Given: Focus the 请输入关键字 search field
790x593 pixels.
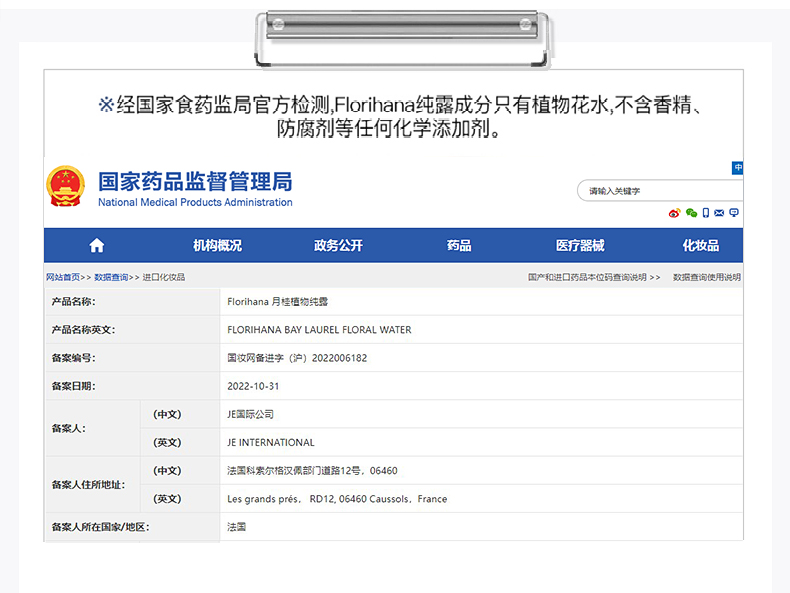Looking at the screenshot, I should tap(660, 191).
